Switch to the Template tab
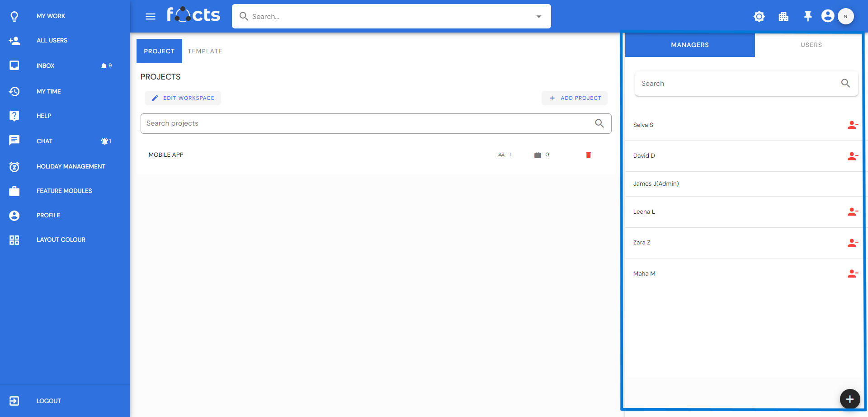The width and height of the screenshot is (868, 417). [x=205, y=51]
